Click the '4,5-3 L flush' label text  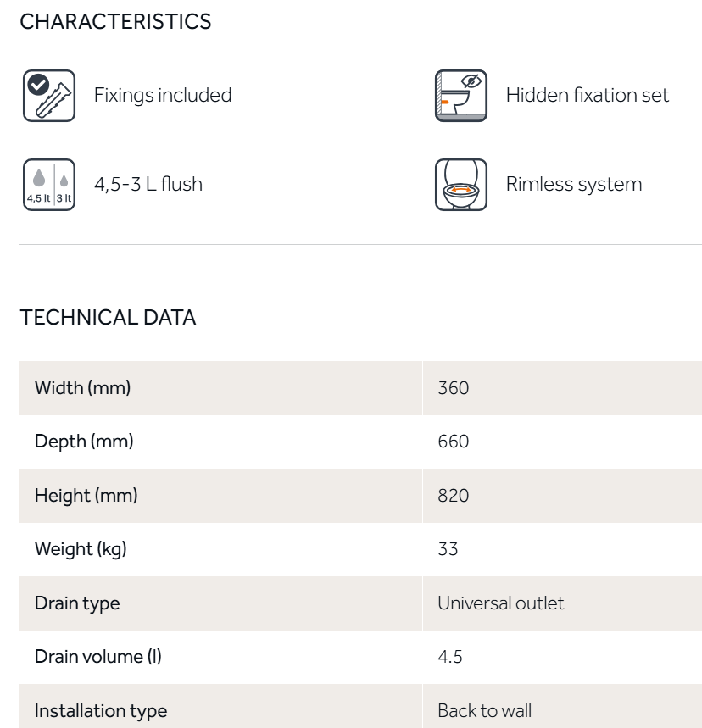148,184
